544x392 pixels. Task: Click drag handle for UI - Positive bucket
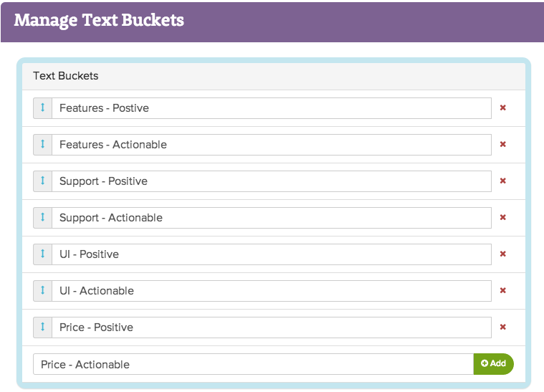[42, 254]
